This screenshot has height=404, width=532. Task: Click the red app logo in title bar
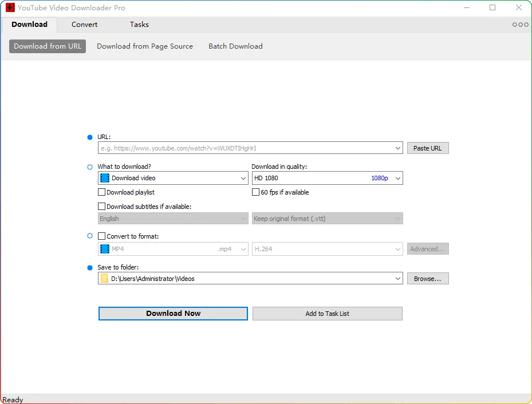pyautogui.click(x=10, y=7)
